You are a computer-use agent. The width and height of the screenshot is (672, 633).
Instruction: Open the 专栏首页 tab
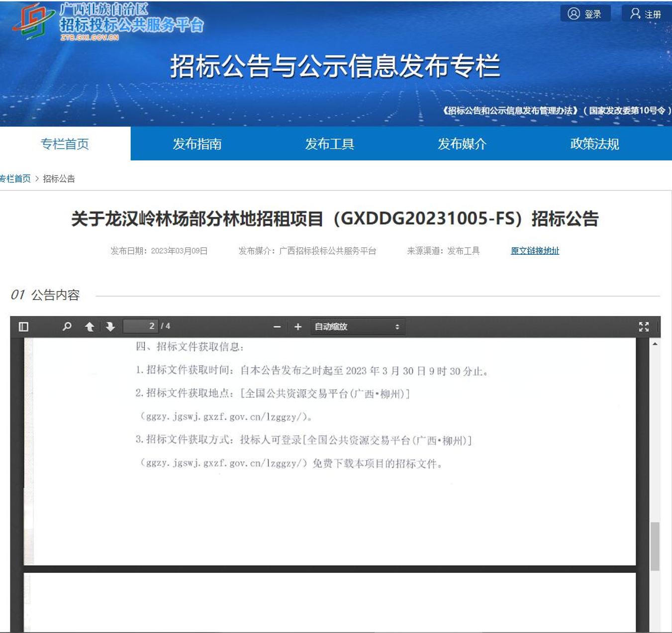pyautogui.click(x=65, y=144)
